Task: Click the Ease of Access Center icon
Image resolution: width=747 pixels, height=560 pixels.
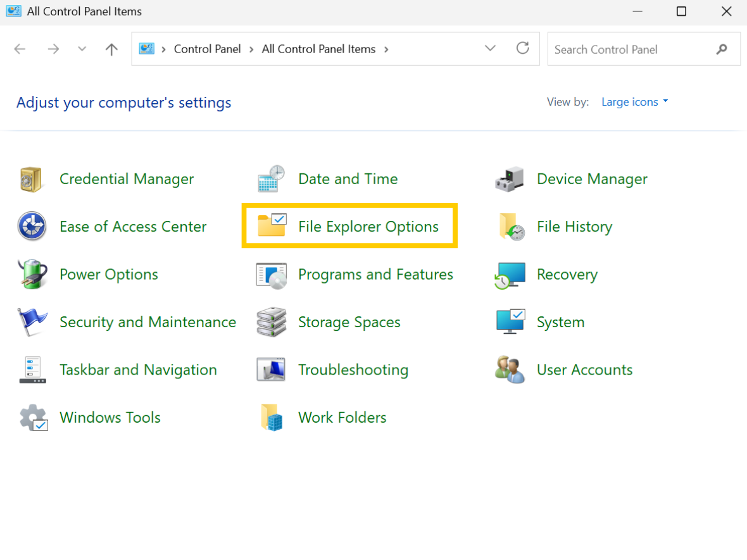Action: [32, 226]
